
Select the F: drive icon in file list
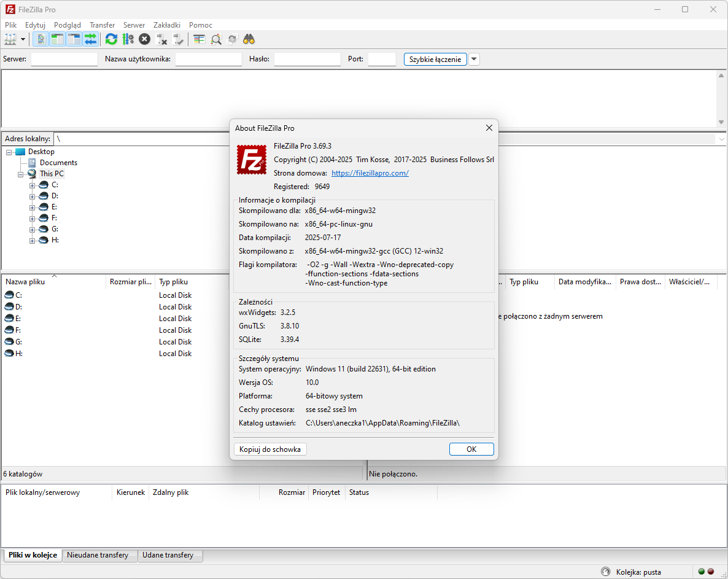click(x=9, y=330)
